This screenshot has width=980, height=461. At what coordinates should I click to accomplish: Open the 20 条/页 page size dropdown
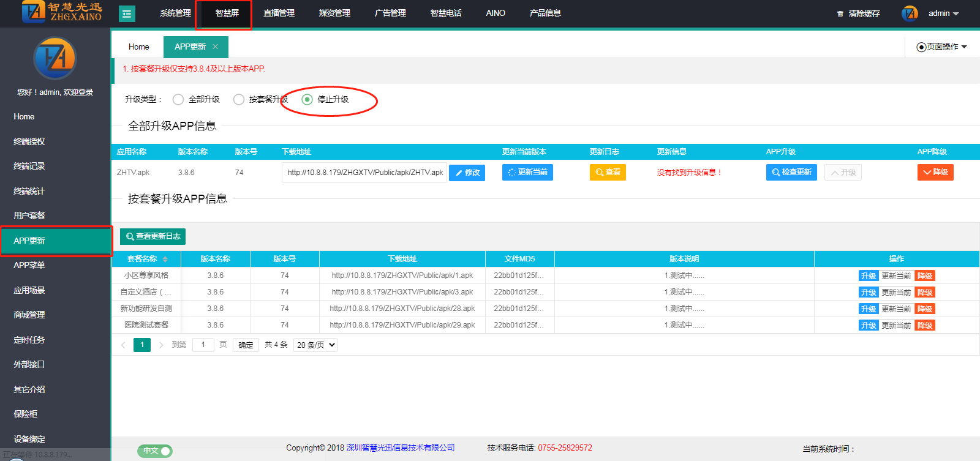315,345
